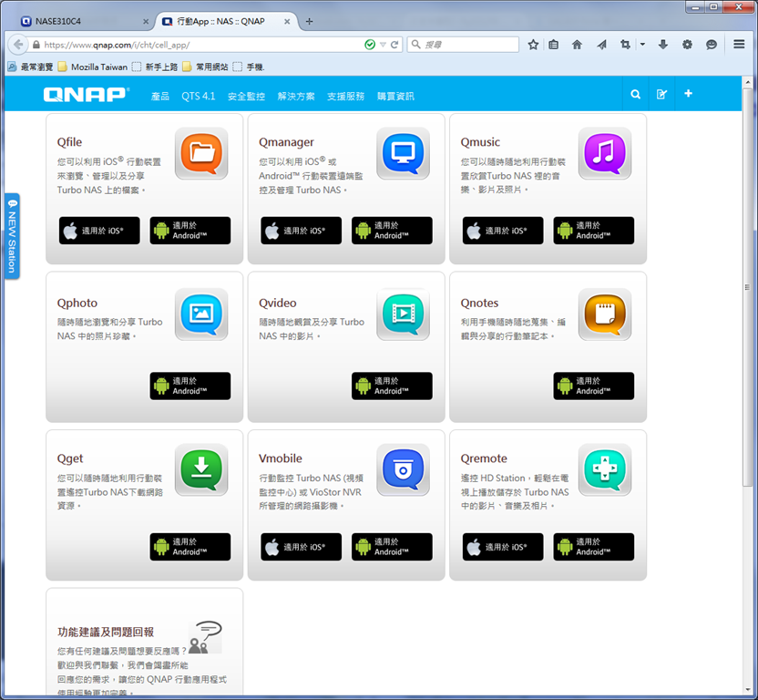Open the Qphoto app icon
This screenshot has width=758, height=700.
(x=201, y=314)
